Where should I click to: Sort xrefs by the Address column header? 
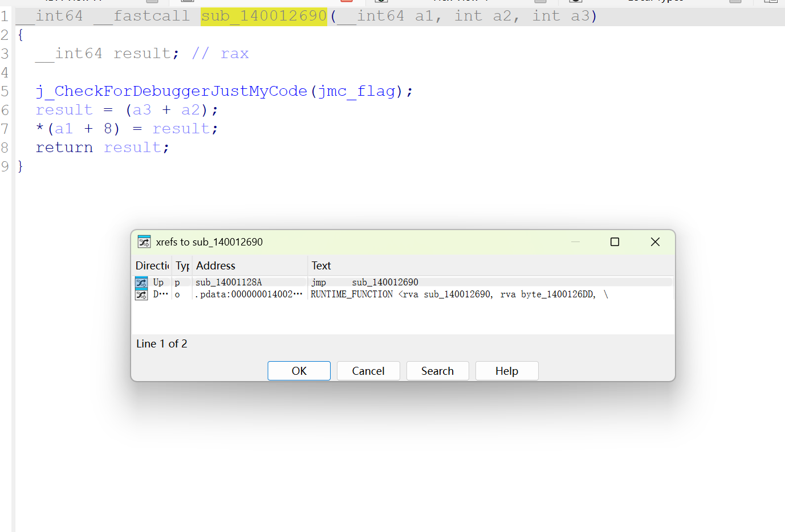pos(215,266)
